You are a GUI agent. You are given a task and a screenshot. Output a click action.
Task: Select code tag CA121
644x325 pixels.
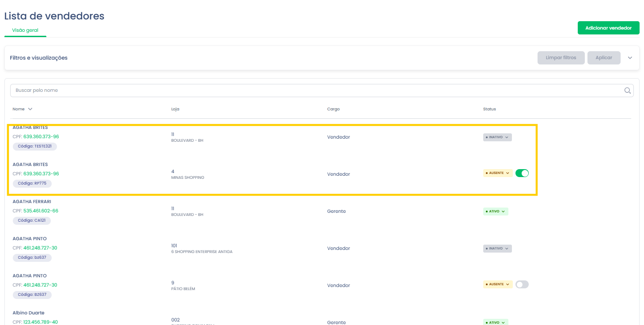pyautogui.click(x=32, y=220)
